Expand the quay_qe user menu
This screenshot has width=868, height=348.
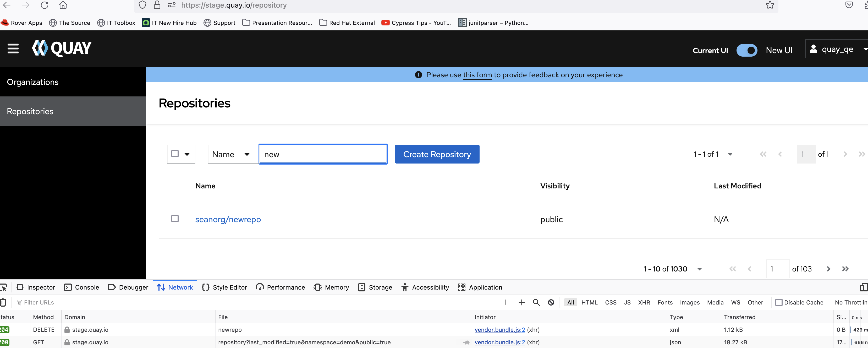[x=837, y=49]
